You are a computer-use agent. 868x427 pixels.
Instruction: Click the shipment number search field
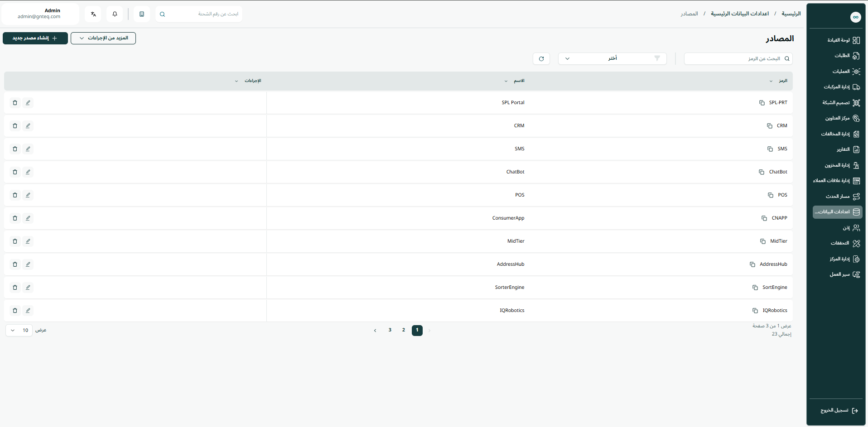(x=199, y=14)
